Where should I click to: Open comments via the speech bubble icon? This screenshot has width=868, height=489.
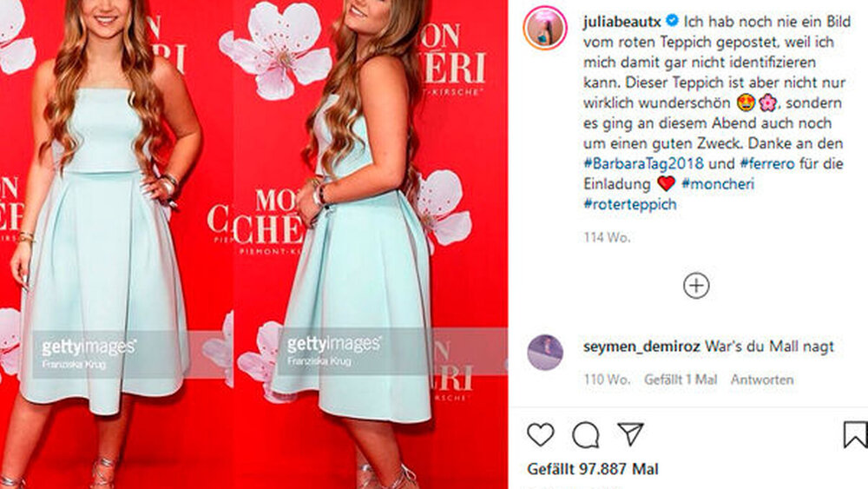tap(586, 435)
